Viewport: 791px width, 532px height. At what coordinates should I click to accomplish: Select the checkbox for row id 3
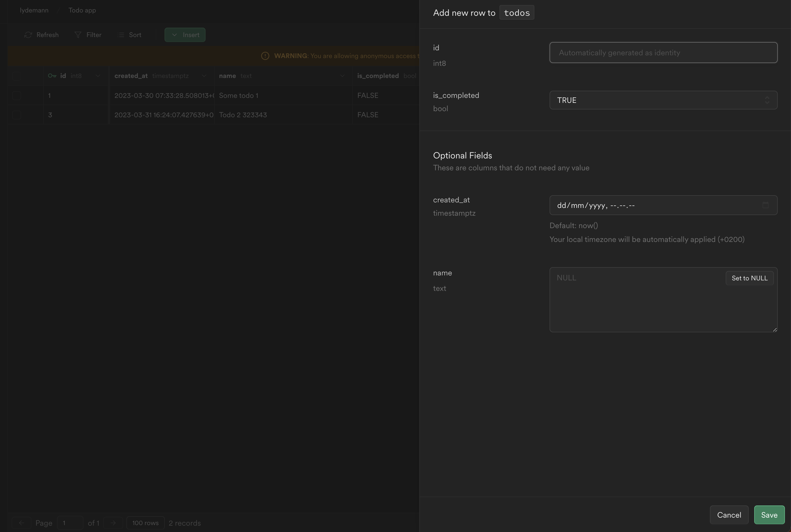pyautogui.click(x=17, y=115)
